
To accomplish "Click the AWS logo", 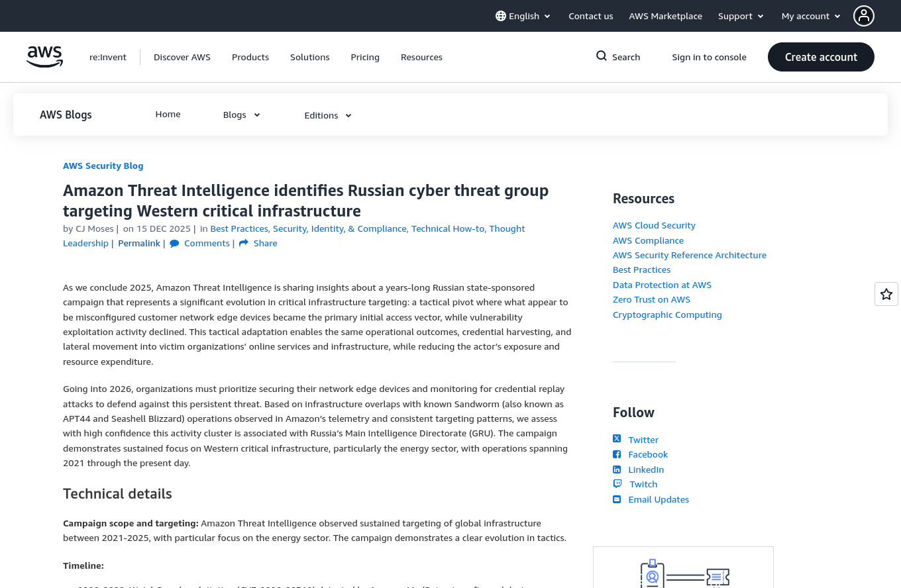I will tap(44, 57).
